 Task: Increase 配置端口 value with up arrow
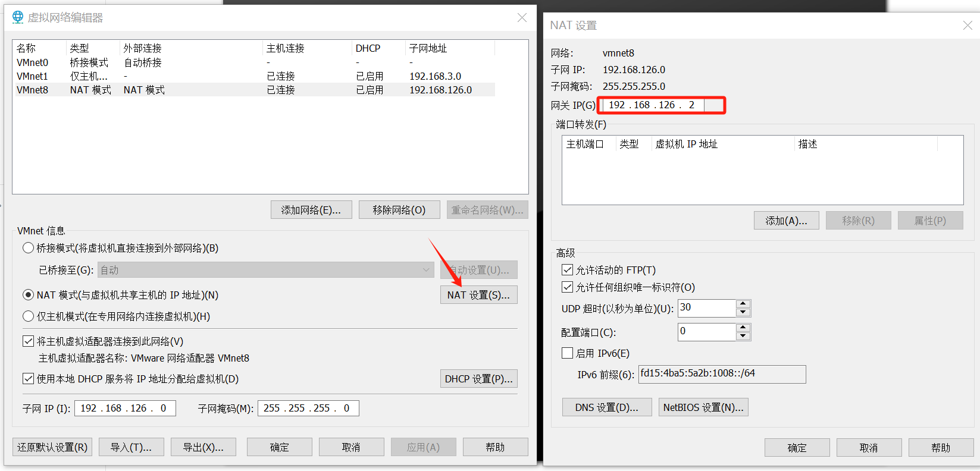743,328
